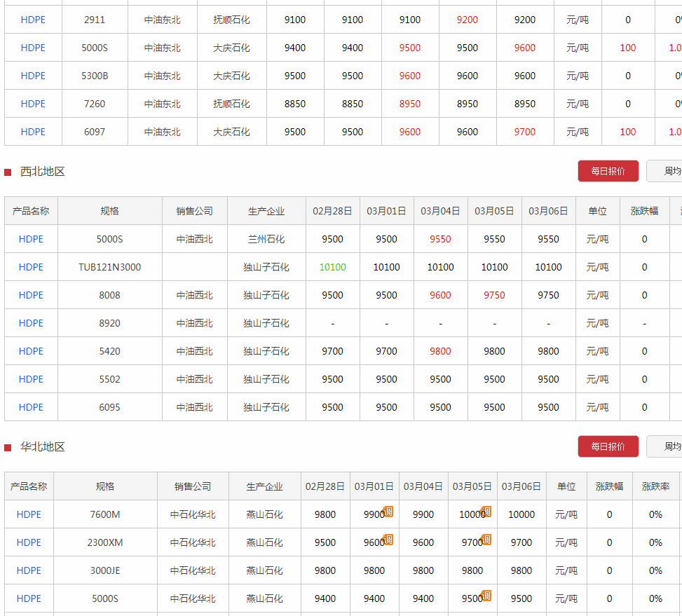Click 中石化华北 cell in the 3000JE row

click(193, 570)
